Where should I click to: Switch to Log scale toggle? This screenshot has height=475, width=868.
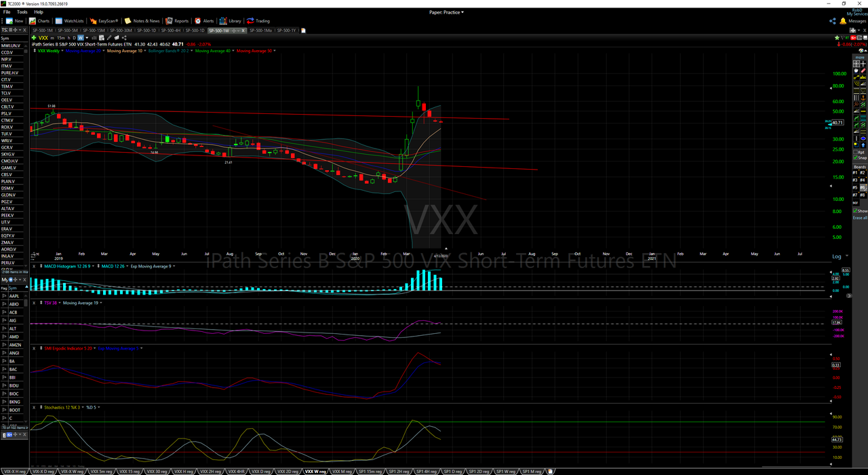(x=837, y=256)
